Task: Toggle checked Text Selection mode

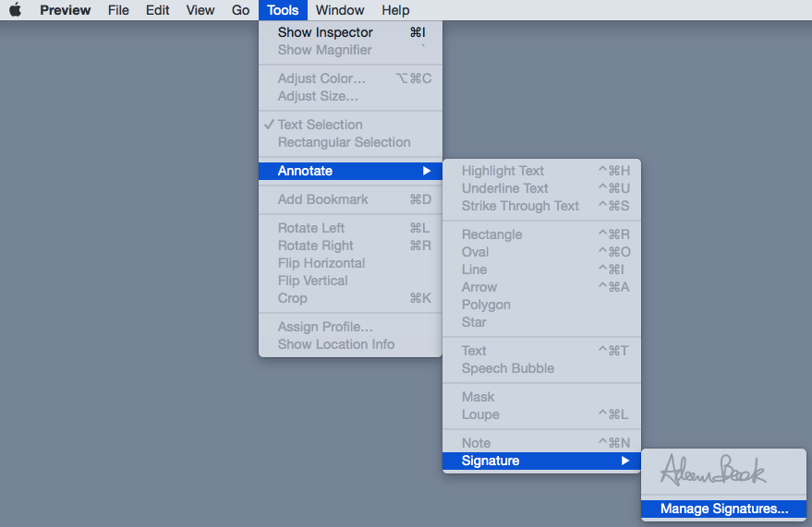Action: (x=351, y=124)
